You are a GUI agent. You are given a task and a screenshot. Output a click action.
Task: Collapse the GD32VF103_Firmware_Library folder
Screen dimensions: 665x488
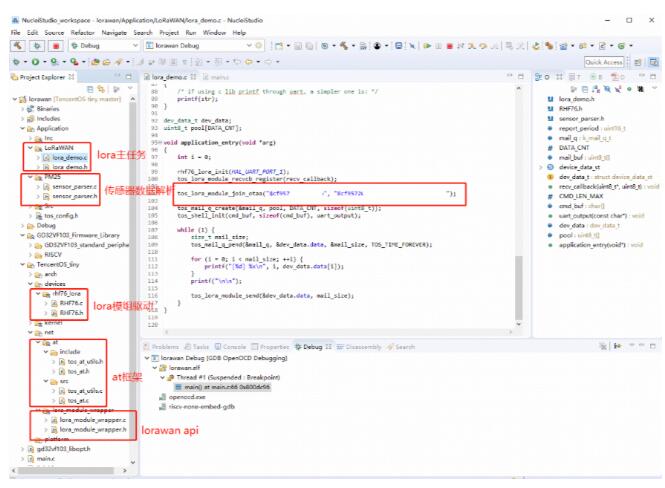pos(23,235)
